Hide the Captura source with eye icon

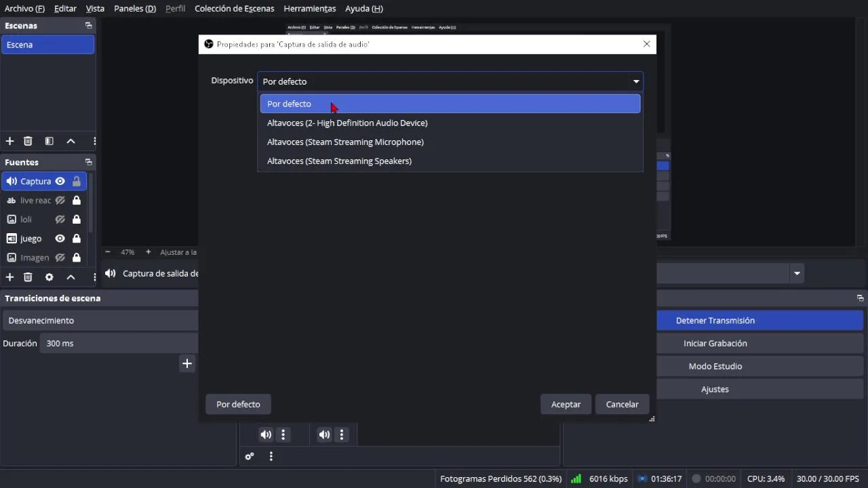[60, 181]
